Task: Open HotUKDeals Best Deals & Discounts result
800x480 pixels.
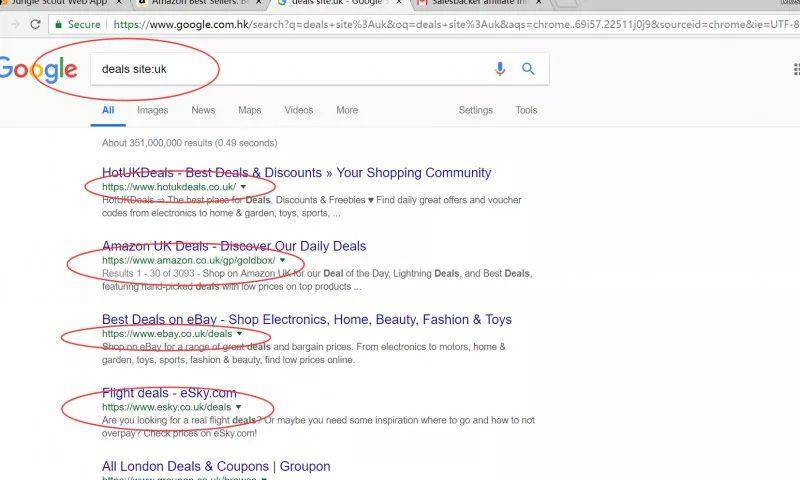Action: point(296,173)
